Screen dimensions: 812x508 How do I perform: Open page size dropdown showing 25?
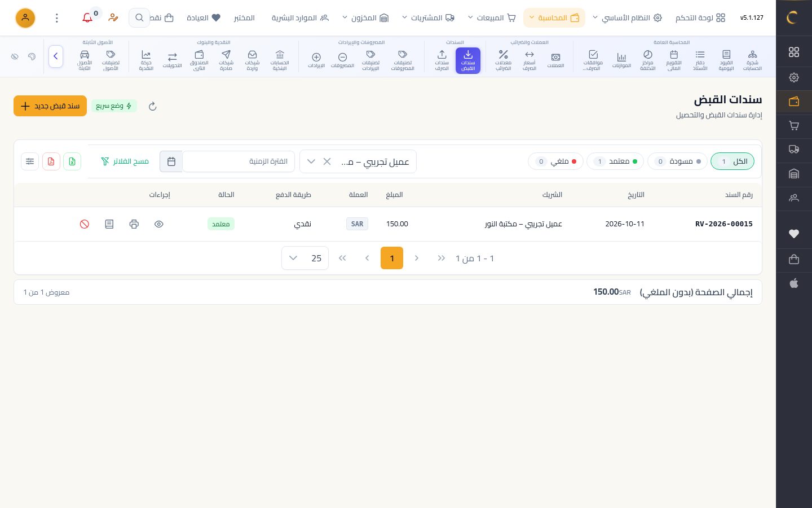[305, 258]
